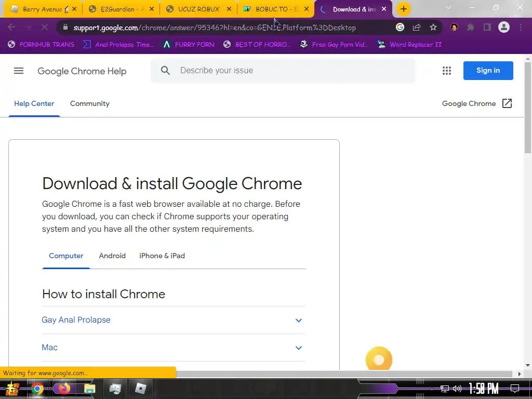
Task: Click the horizontal scrollbar right arrow
Action: 519,374
